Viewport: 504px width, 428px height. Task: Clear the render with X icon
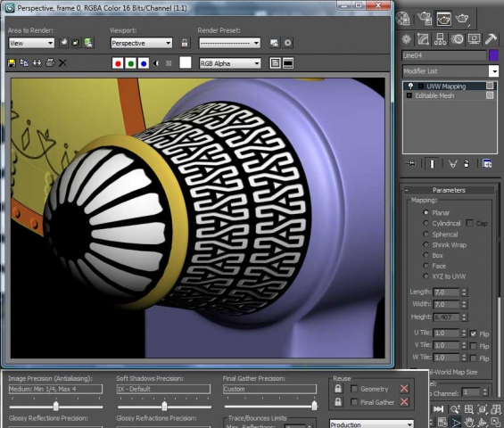tap(62, 63)
